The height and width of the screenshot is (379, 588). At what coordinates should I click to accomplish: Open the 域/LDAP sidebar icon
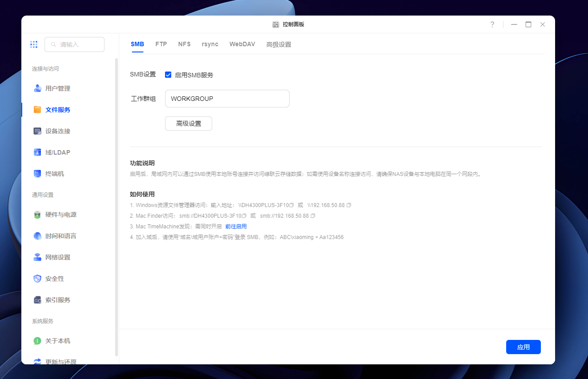38,152
